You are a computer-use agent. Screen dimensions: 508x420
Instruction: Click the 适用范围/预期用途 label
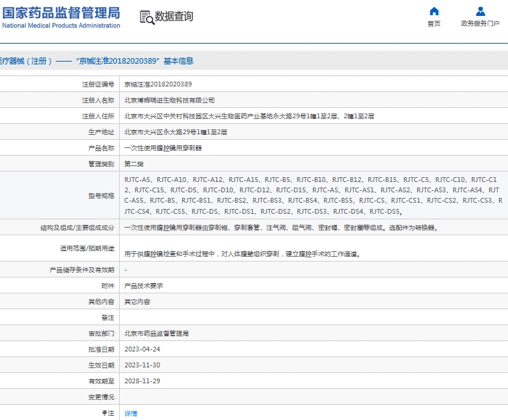(87, 248)
